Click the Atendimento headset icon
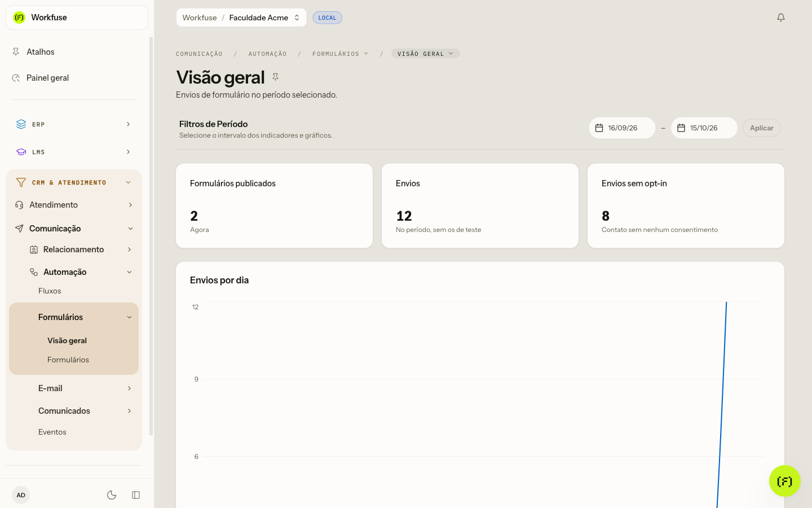 pyautogui.click(x=19, y=205)
